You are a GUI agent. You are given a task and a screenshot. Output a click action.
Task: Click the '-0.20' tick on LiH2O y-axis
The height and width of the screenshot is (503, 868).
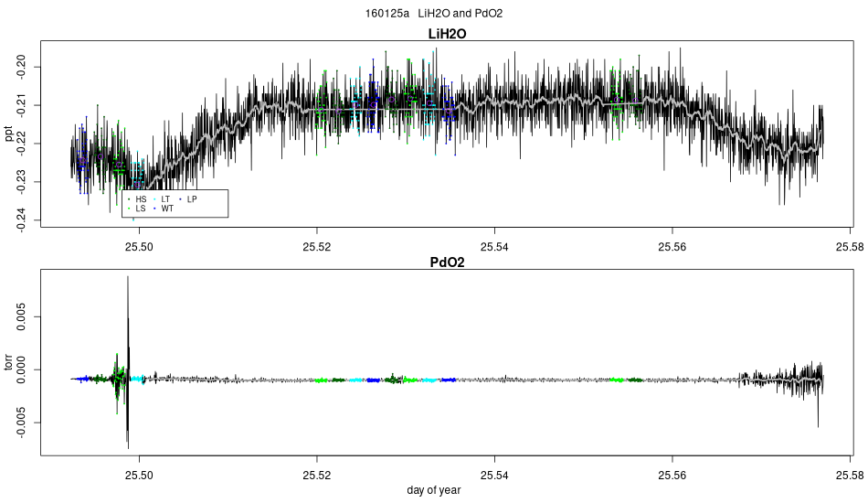point(21,67)
